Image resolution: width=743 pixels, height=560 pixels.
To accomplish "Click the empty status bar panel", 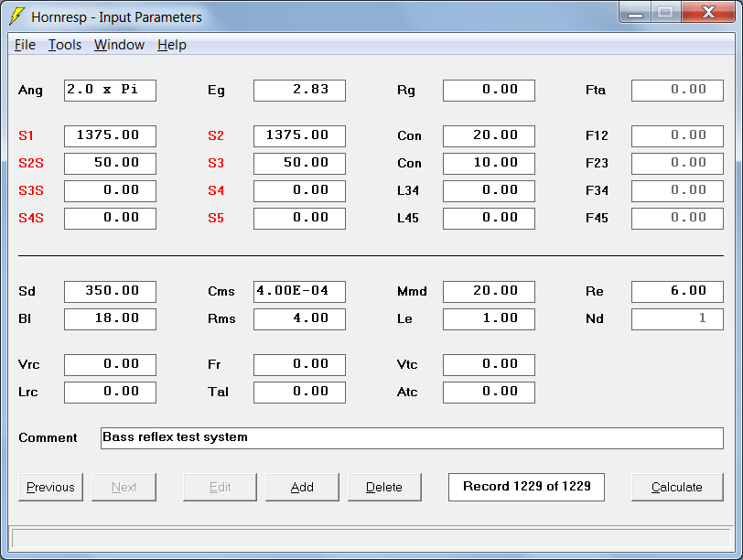I will [371, 539].
